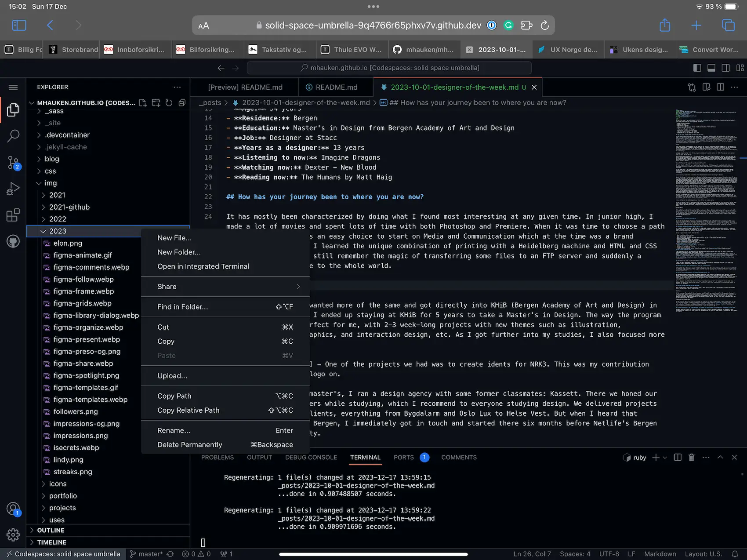Click the Markdown language mode indicator
The height and width of the screenshot is (560, 747).
pyautogui.click(x=660, y=554)
